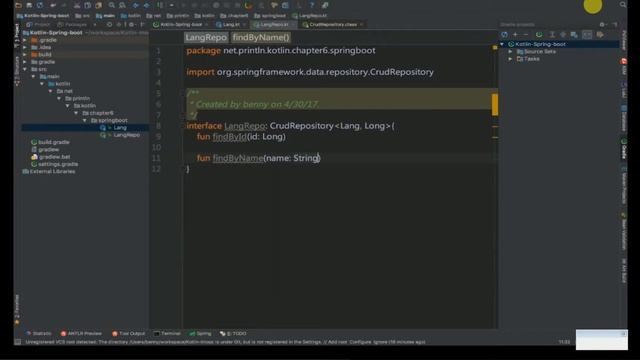Click the Synchronize icon in main toolbar

40,5
